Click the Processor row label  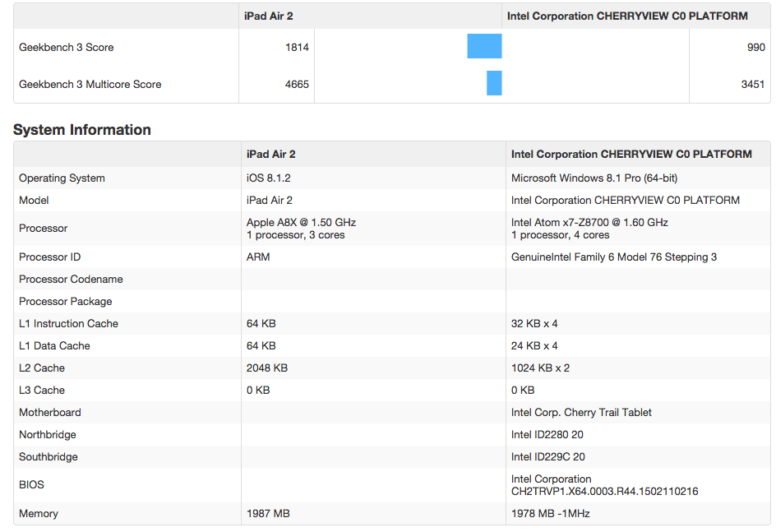[x=43, y=228]
